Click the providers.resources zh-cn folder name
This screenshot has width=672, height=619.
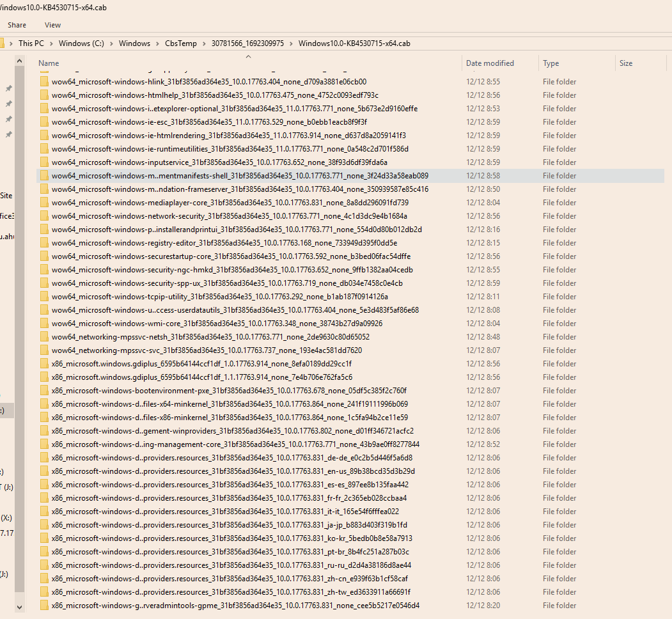click(230, 579)
